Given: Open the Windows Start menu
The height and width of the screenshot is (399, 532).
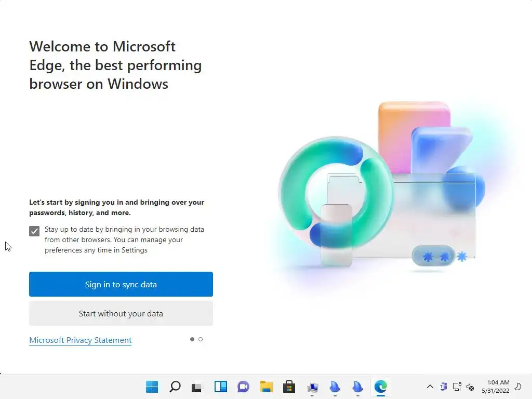Looking at the screenshot, I should [152, 387].
